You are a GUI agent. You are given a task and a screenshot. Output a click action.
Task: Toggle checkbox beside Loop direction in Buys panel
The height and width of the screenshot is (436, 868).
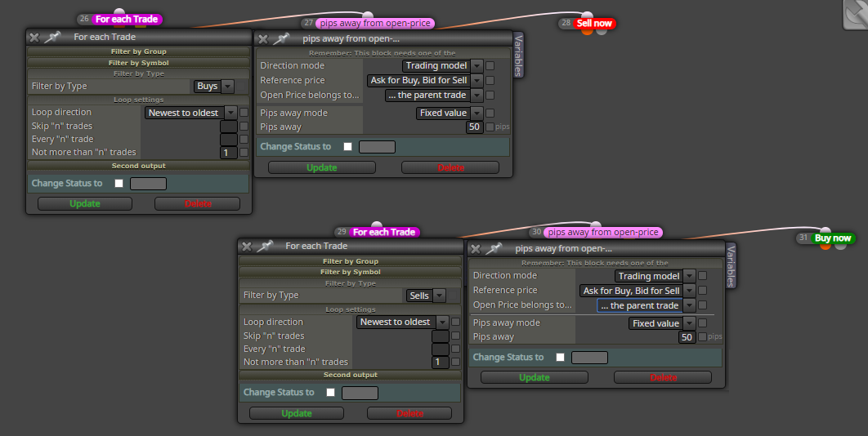(x=244, y=113)
